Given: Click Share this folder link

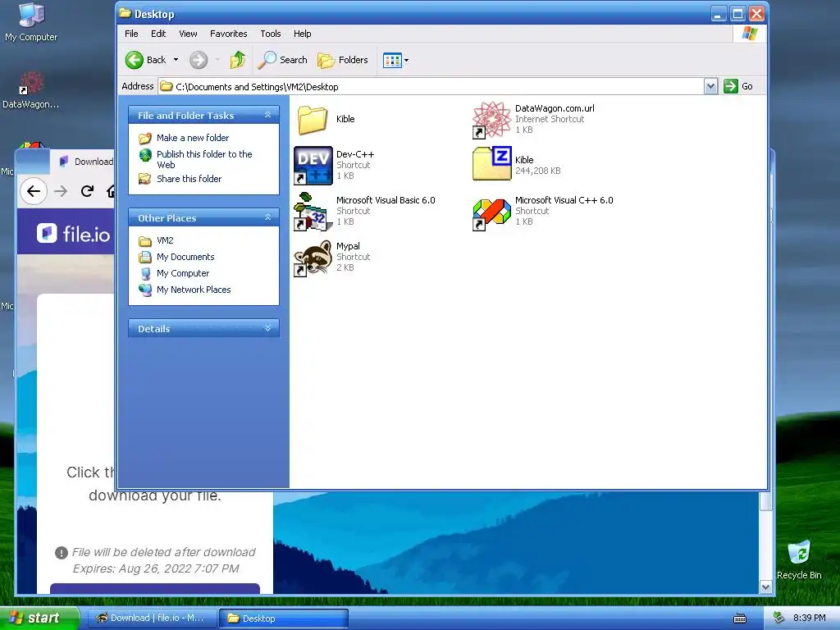Looking at the screenshot, I should (189, 178).
